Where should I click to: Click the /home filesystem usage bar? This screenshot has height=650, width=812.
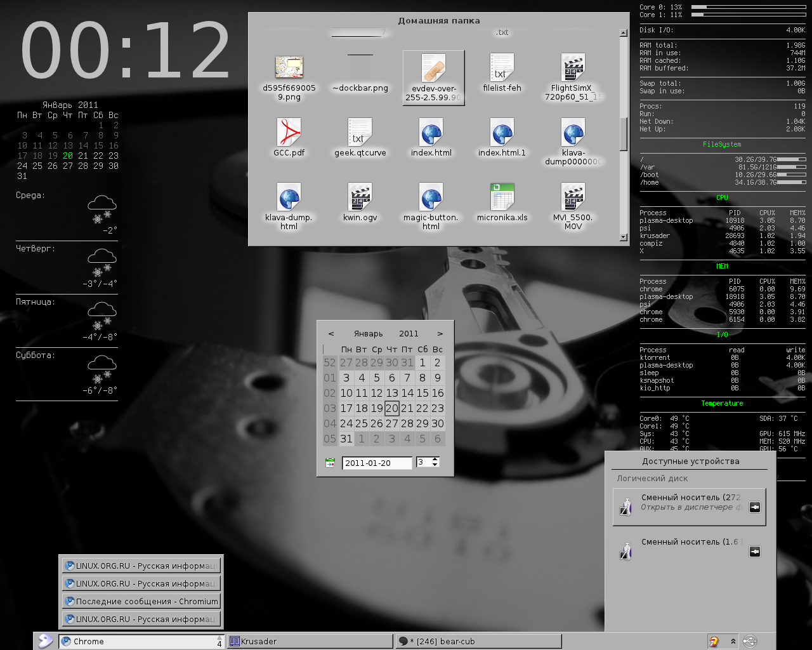point(792,182)
